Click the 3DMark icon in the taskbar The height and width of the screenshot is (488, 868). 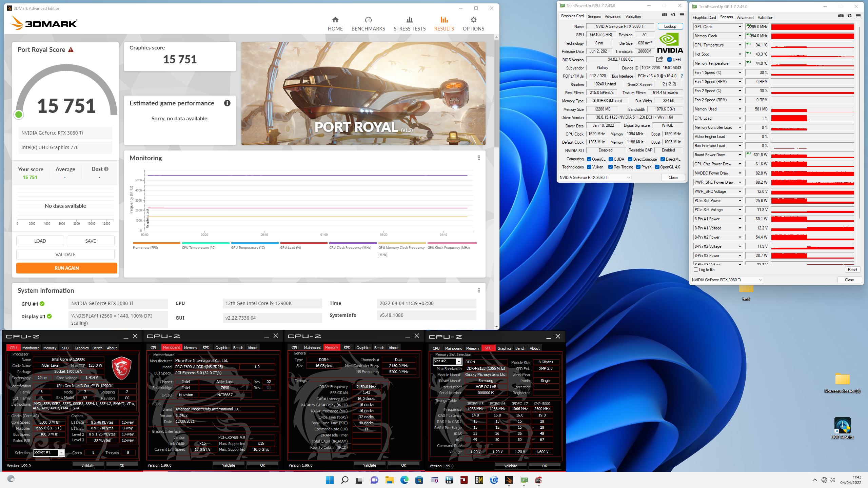(509, 480)
